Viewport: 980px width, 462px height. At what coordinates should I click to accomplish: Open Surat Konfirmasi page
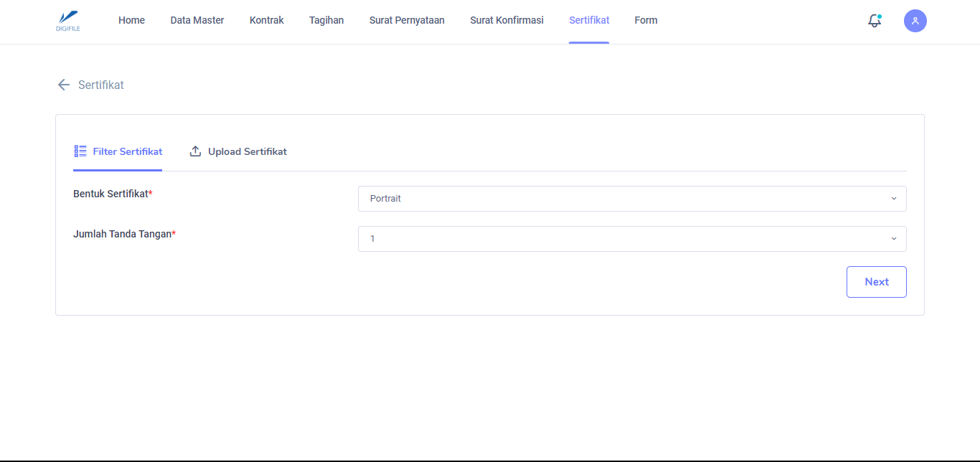click(x=507, y=20)
